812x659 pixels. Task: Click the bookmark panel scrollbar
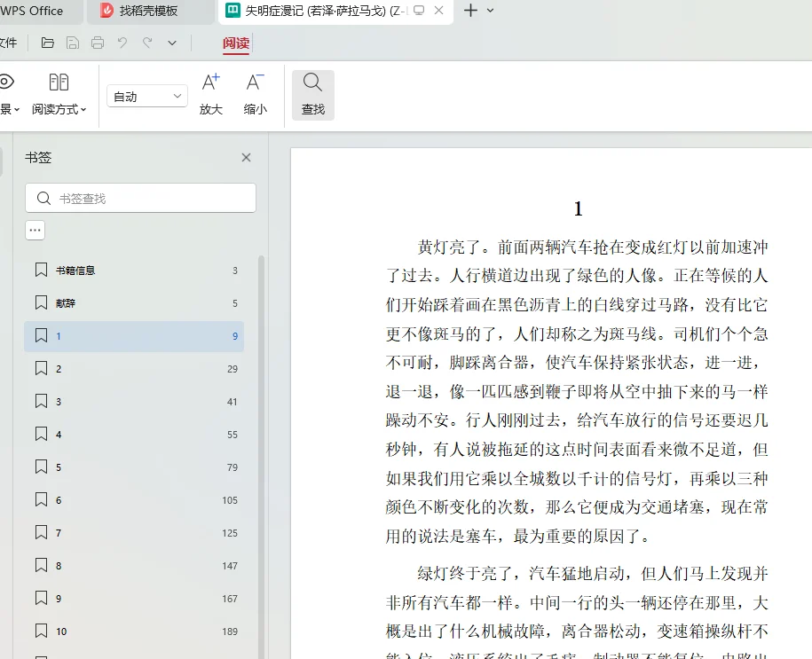click(261, 456)
